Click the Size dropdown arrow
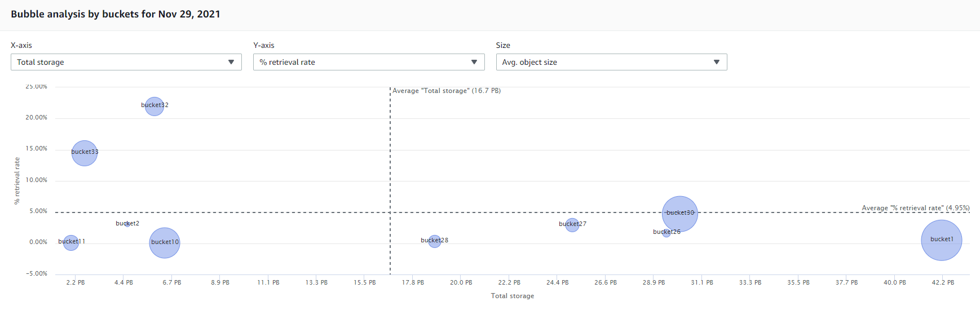 click(x=717, y=62)
